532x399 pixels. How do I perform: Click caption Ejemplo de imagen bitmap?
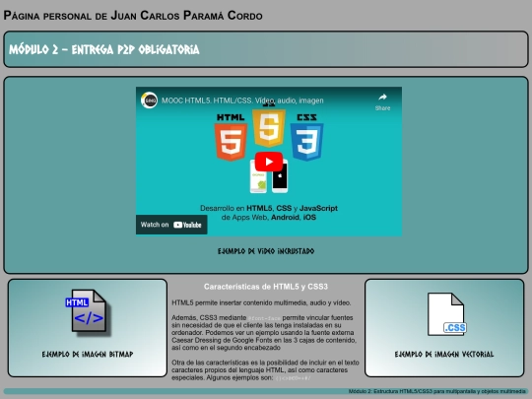[x=88, y=355]
